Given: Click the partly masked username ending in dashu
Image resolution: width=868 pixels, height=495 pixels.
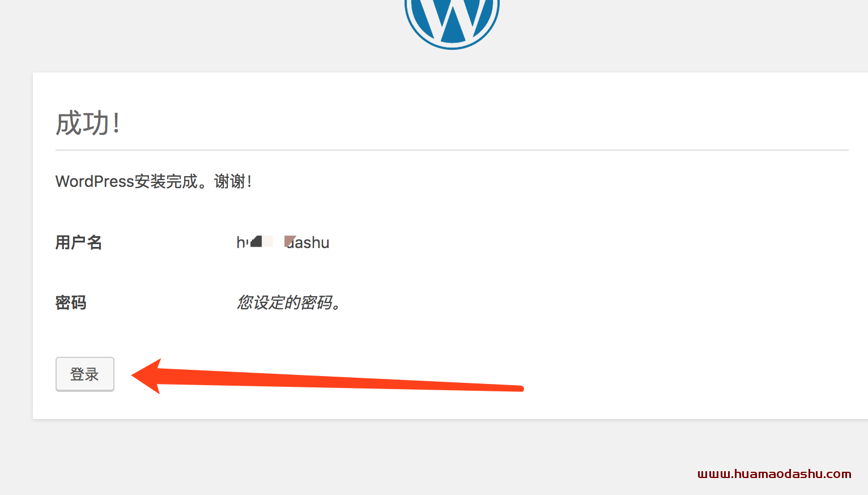Looking at the screenshot, I should (x=283, y=242).
